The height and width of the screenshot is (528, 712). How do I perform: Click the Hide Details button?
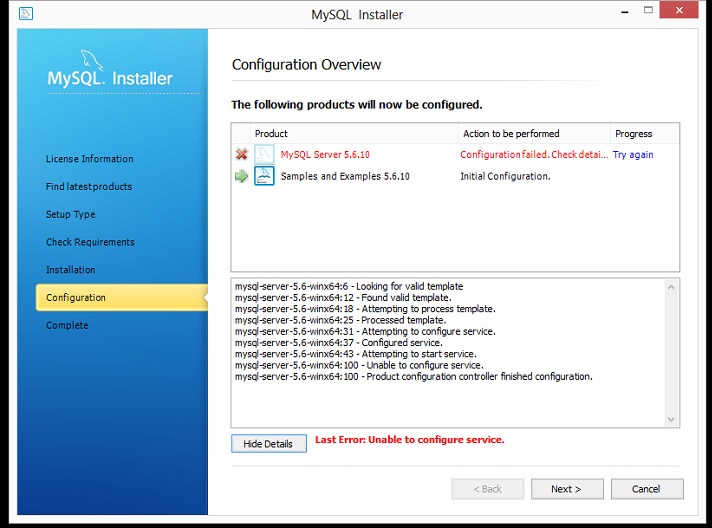pyautogui.click(x=269, y=444)
